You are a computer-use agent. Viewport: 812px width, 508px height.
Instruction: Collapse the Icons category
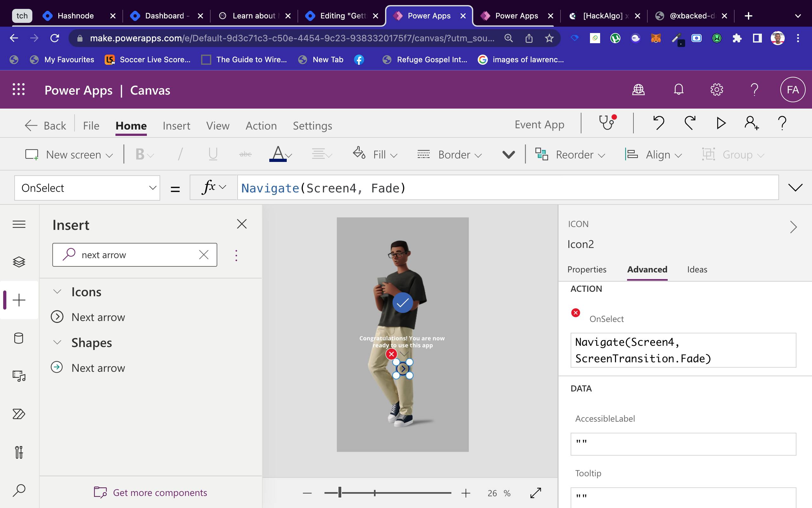[57, 291]
